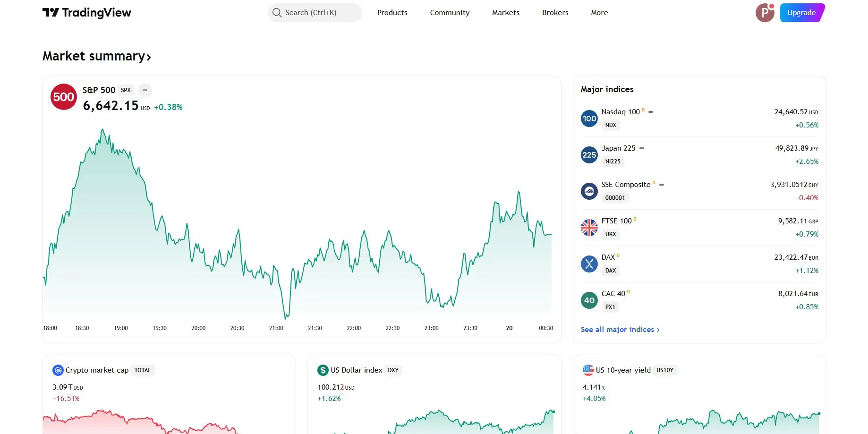Select the Japan 225 index icon
This screenshot has width=868, height=434.
pyautogui.click(x=589, y=155)
